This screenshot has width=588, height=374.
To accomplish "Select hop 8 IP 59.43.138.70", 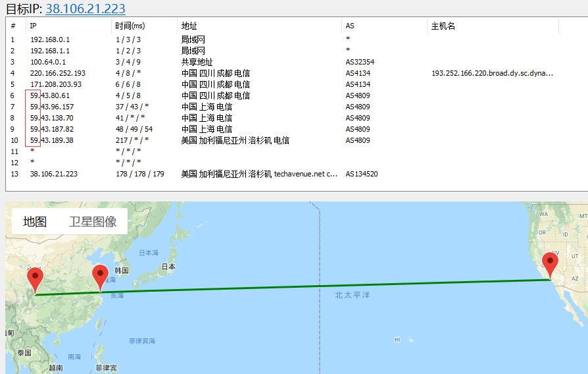I will pyautogui.click(x=52, y=118).
